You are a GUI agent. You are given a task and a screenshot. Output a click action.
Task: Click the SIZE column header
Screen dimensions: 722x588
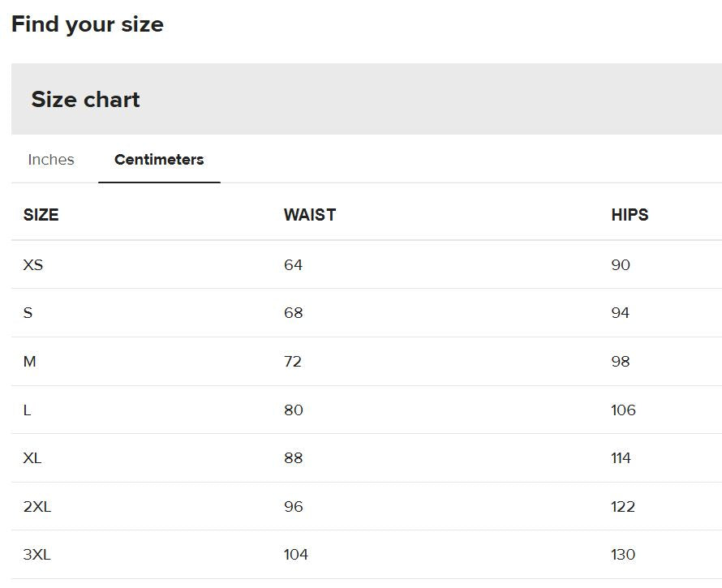point(41,215)
